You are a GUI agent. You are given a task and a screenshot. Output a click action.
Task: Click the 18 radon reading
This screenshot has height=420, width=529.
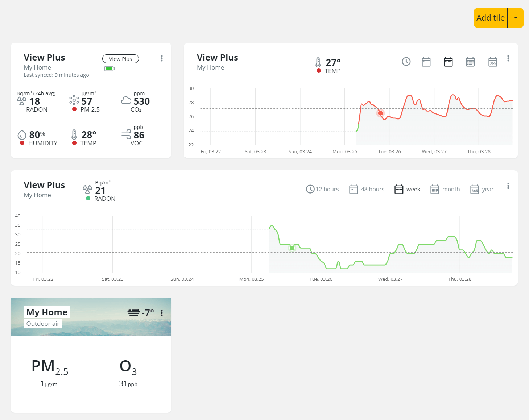(34, 101)
